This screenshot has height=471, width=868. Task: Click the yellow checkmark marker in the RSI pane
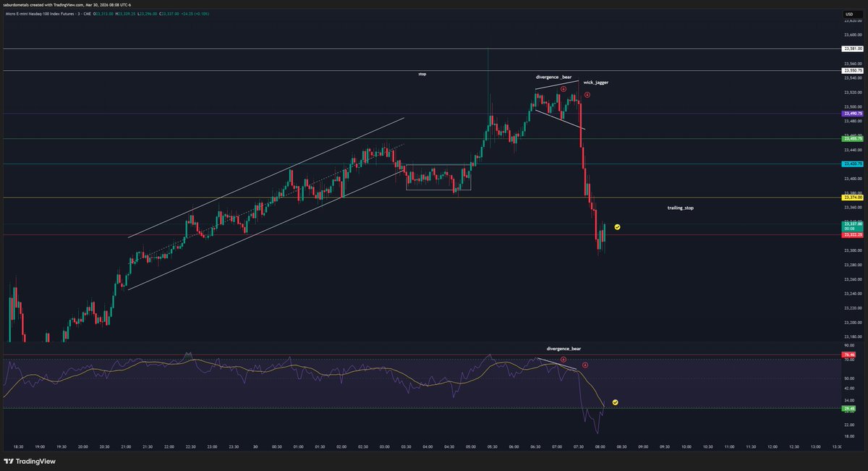(x=615, y=402)
